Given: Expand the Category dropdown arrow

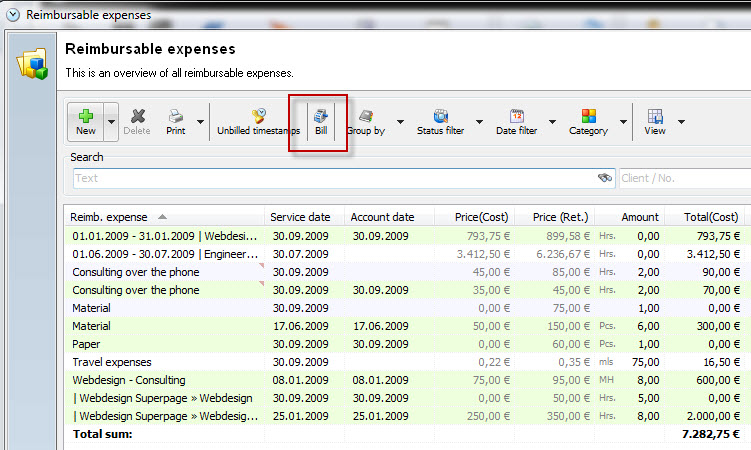Looking at the screenshot, I should coord(624,122).
